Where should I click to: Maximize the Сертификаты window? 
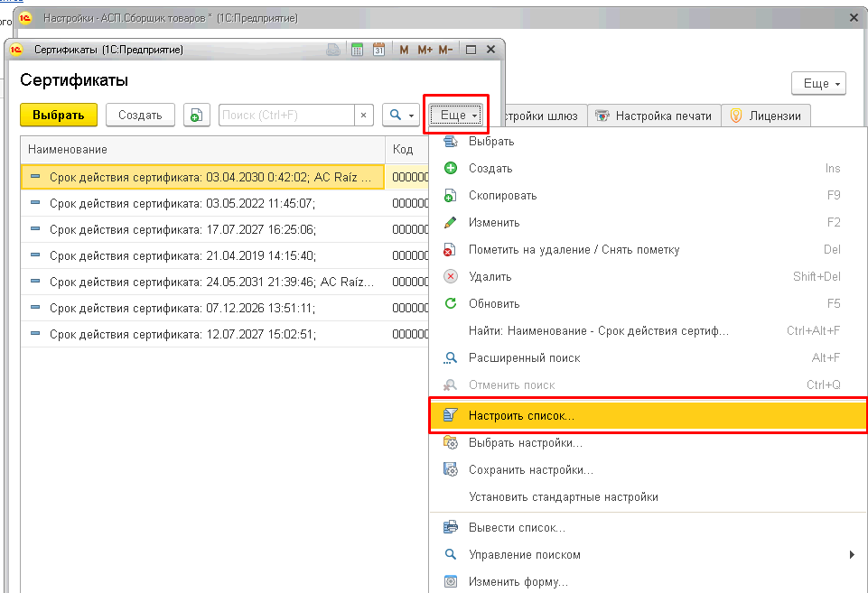click(x=471, y=50)
